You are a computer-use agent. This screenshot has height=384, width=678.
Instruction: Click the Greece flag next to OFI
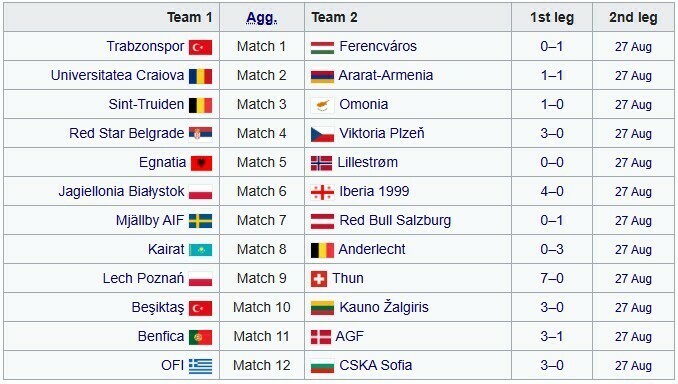pyautogui.click(x=200, y=366)
